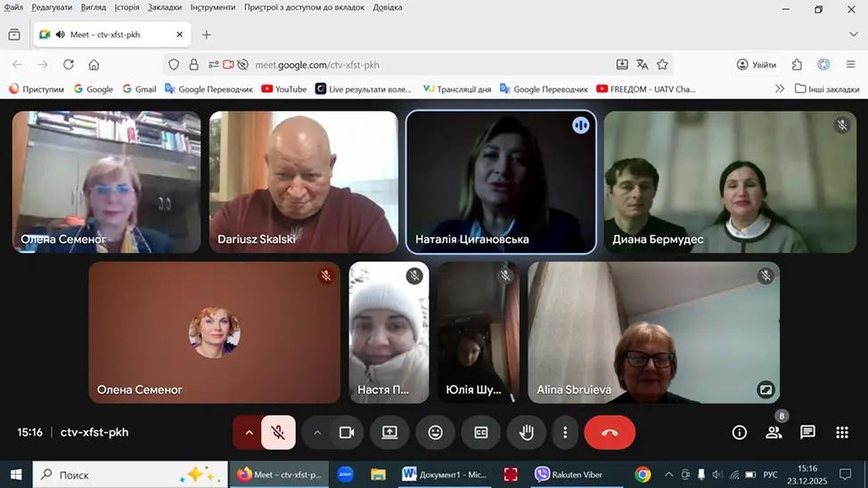Open meeting details info icon
The height and width of the screenshot is (488, 868).
(x=739, y=432)
